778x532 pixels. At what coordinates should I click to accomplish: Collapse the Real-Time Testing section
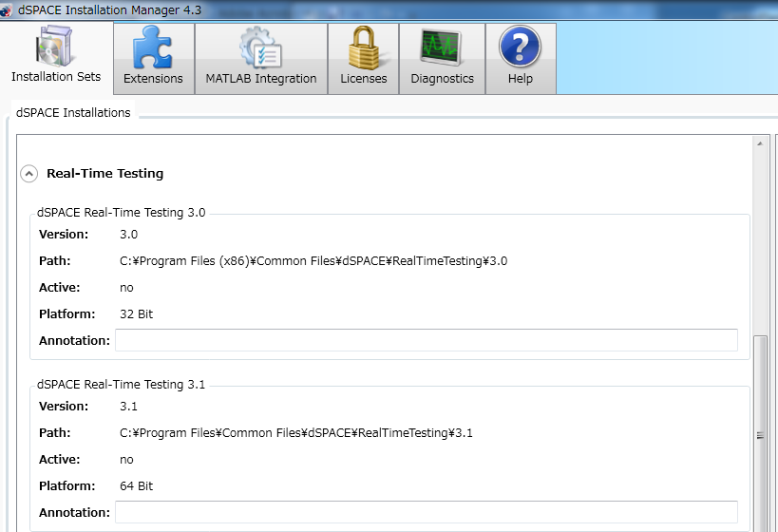coord(28,174)
